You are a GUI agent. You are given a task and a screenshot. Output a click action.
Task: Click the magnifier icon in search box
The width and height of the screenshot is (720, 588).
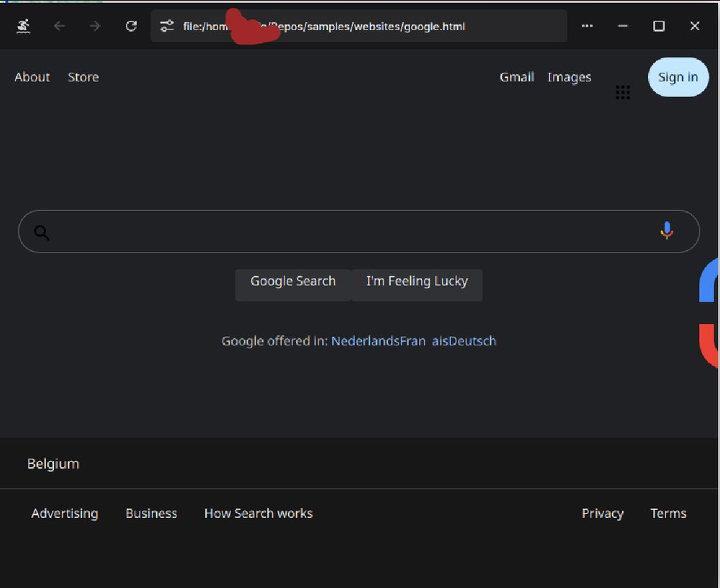click(42, 232)
